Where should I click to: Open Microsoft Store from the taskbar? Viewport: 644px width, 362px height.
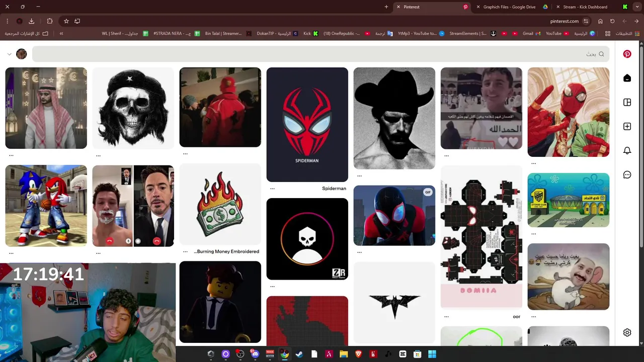click(417, 354)
